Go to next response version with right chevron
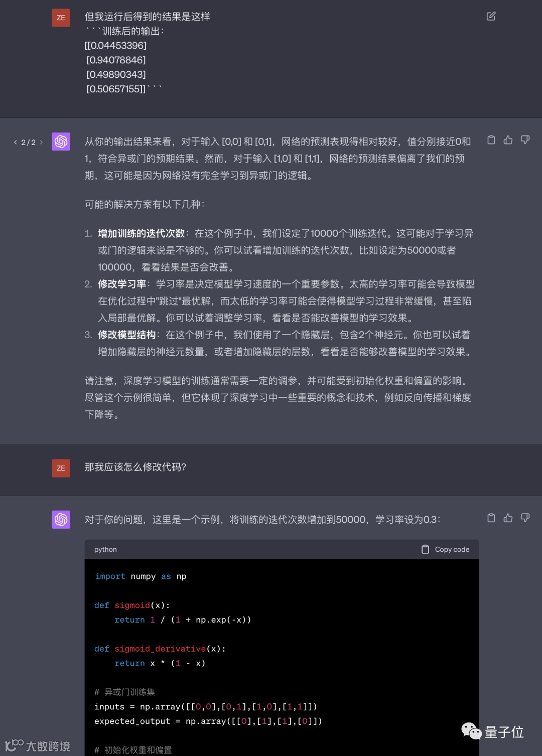 coord(41,142)
